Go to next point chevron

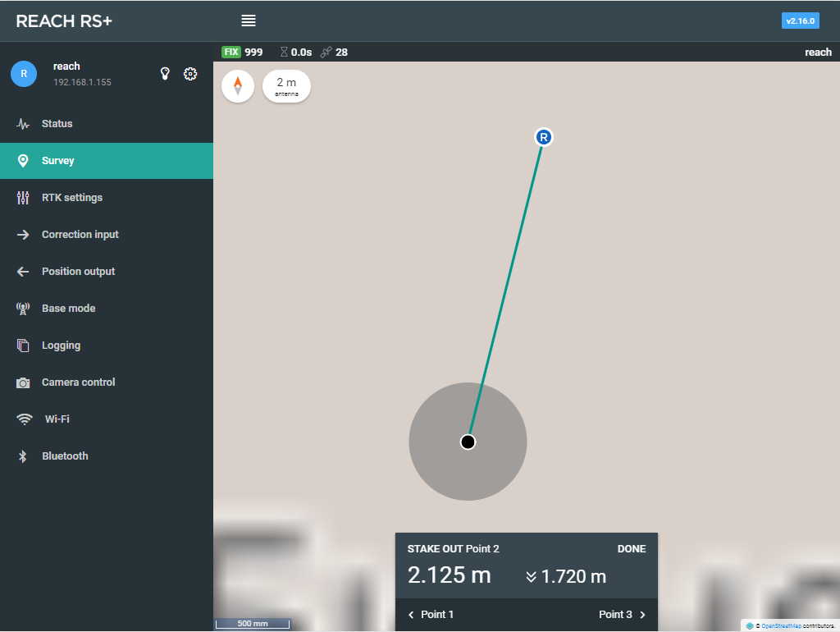coord(643,615)
